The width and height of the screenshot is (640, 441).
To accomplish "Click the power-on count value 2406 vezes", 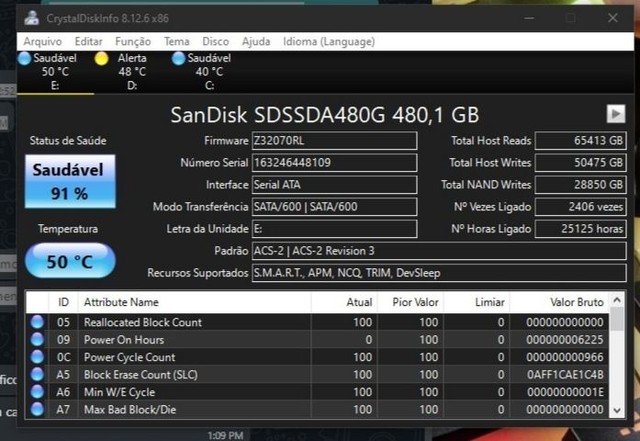I will (581, 207).
